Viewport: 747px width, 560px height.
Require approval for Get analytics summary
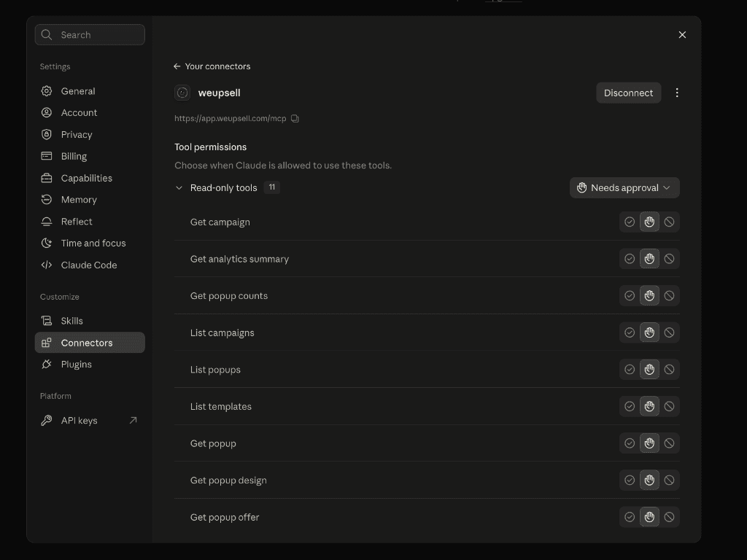649,259
